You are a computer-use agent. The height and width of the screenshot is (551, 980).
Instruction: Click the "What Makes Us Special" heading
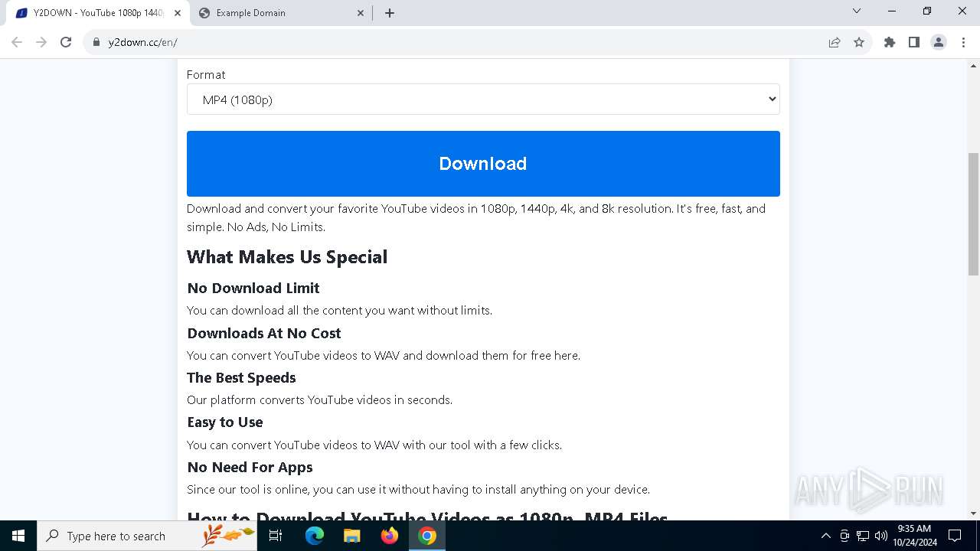[287, 257]
